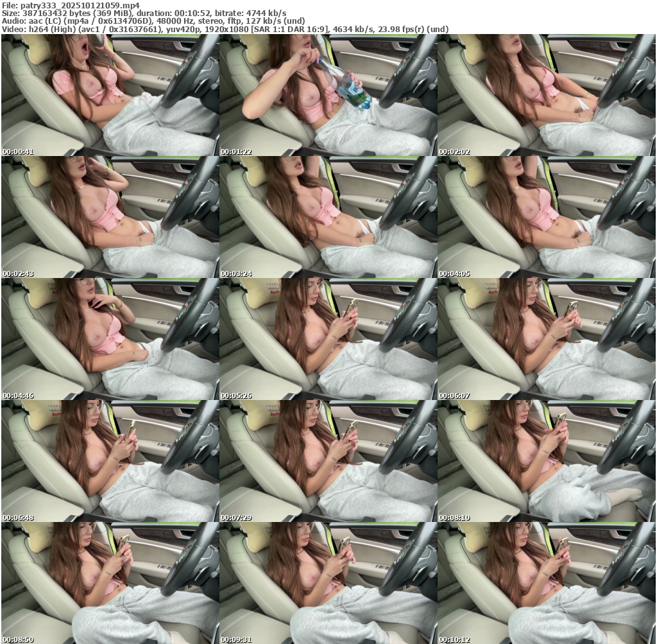
Task: Click the frame marked 00:08:10
Action: [546, 461]
